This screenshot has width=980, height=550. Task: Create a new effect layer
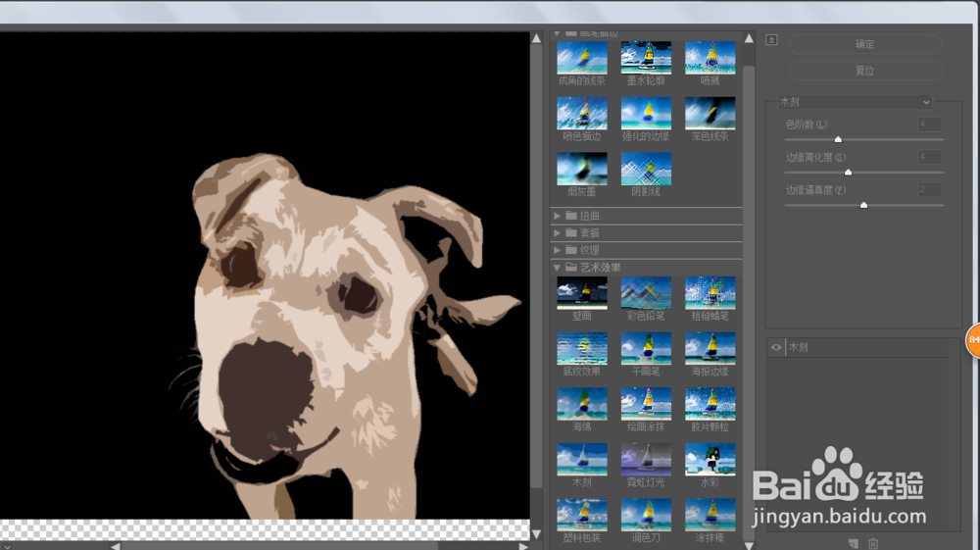coord(854,544)
